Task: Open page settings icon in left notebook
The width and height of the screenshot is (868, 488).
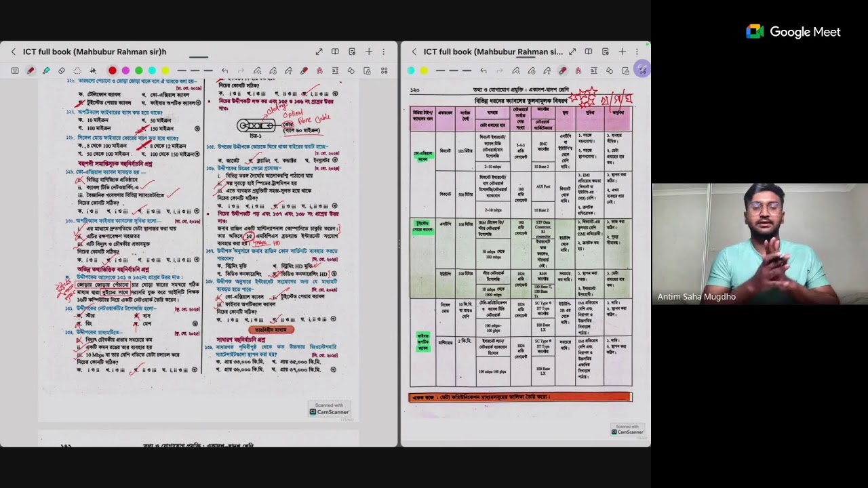Action: pos(352,52)
